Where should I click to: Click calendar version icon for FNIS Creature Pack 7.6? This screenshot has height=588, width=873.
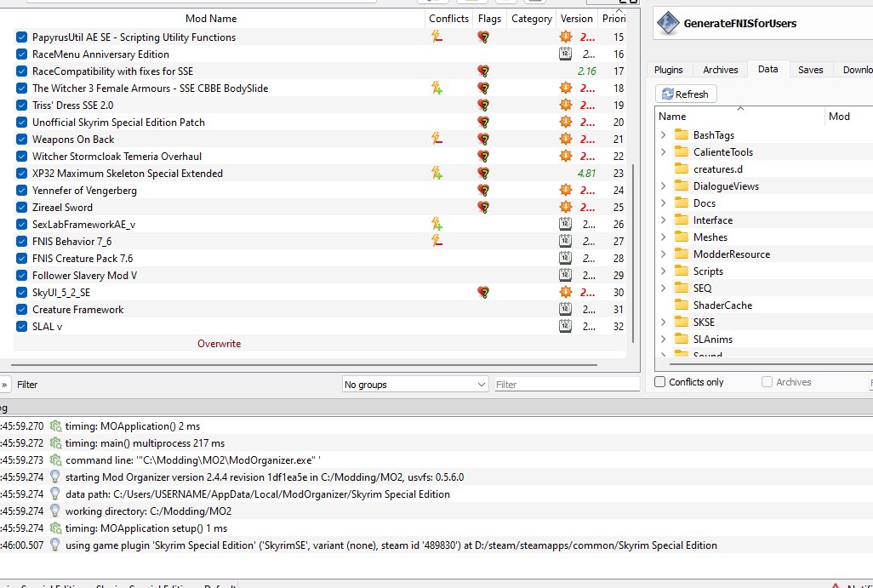[x=565, y=259]
